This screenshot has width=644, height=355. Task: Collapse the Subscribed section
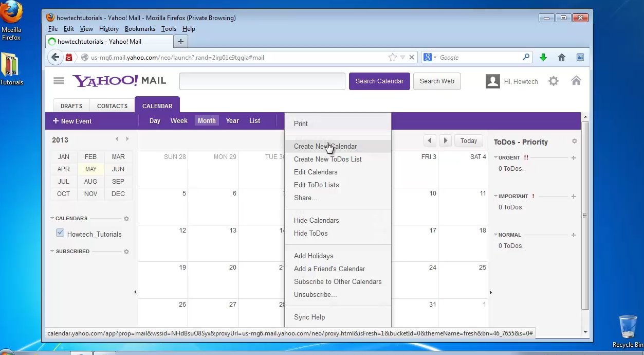pos(52,251)
